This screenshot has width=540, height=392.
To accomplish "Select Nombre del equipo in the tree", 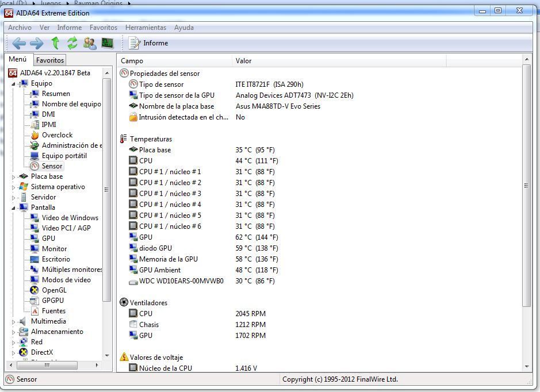I will pyautogui.click(x=71, y=104).
